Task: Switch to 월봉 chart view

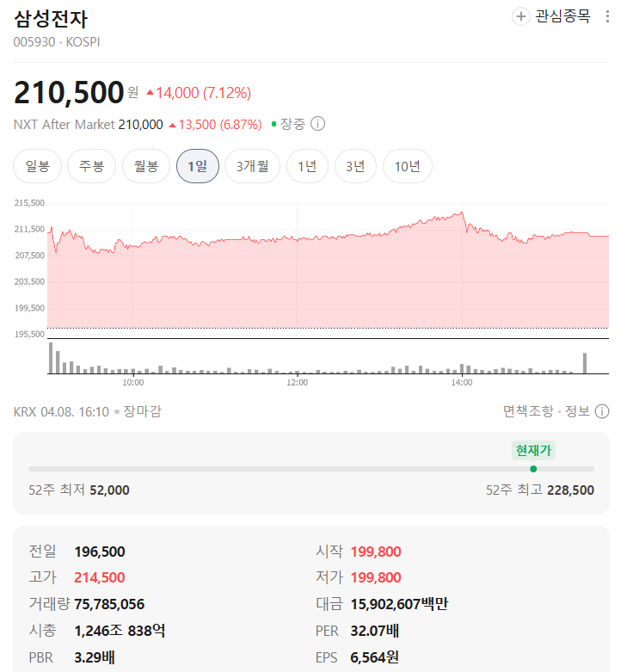Action: click(145, 166)
